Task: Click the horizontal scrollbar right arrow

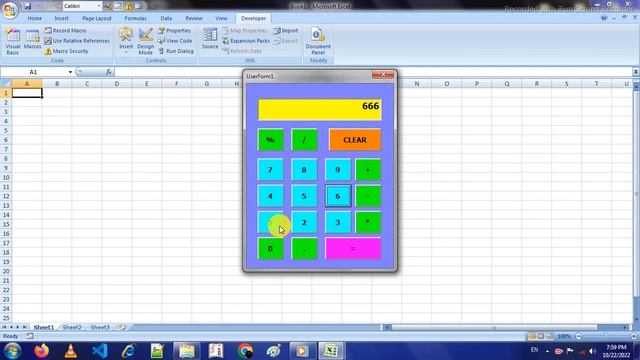Action: point(625,327)
